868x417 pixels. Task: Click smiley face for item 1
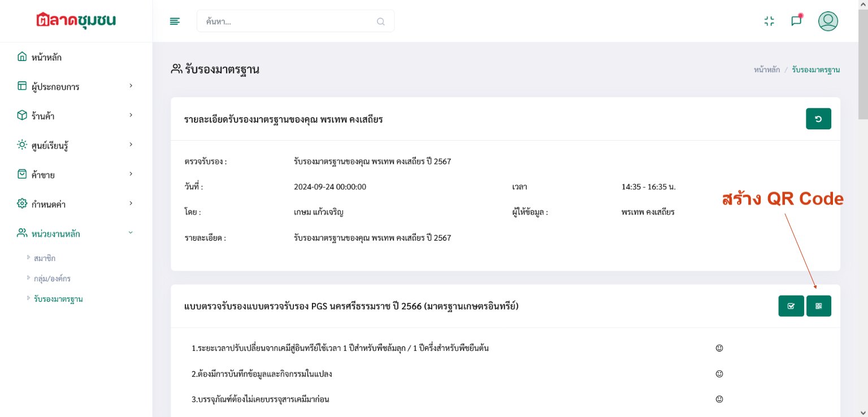click(719, 348)
